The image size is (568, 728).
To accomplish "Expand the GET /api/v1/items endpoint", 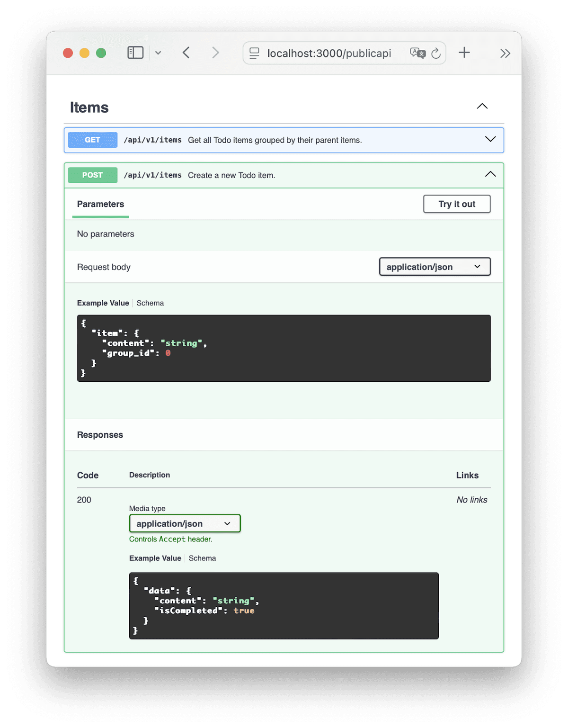I will tap(490, 139).
